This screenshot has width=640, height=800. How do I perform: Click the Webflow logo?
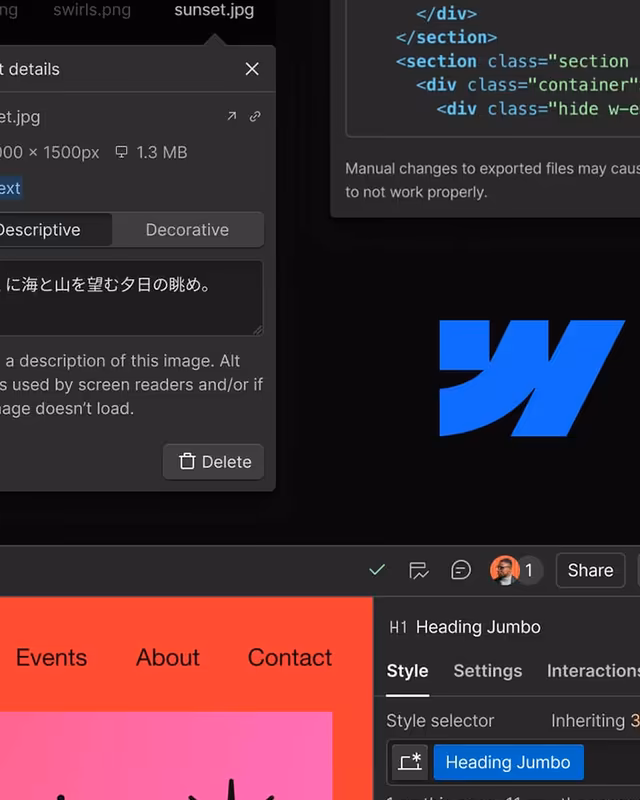(x=532, y=378)
